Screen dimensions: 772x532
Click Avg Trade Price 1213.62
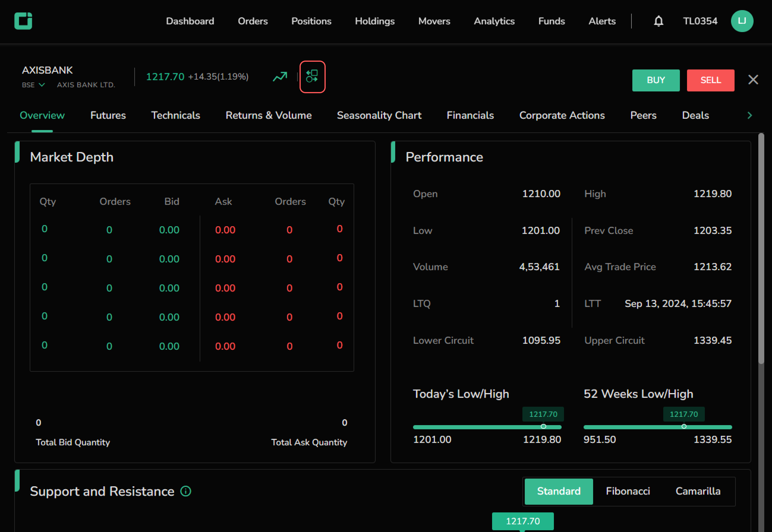coord(712,267)
